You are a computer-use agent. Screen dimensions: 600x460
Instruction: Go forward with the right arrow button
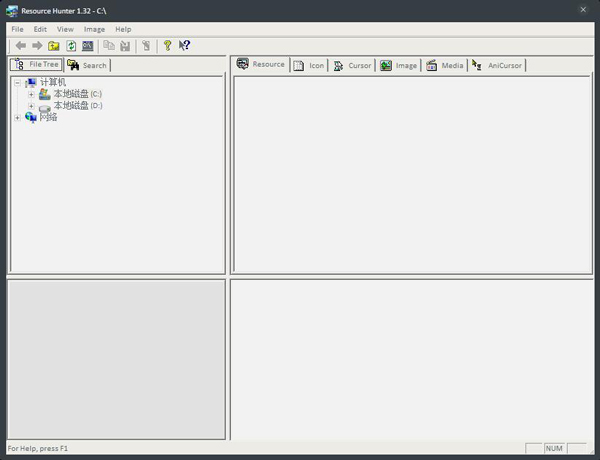click(37, 46)
